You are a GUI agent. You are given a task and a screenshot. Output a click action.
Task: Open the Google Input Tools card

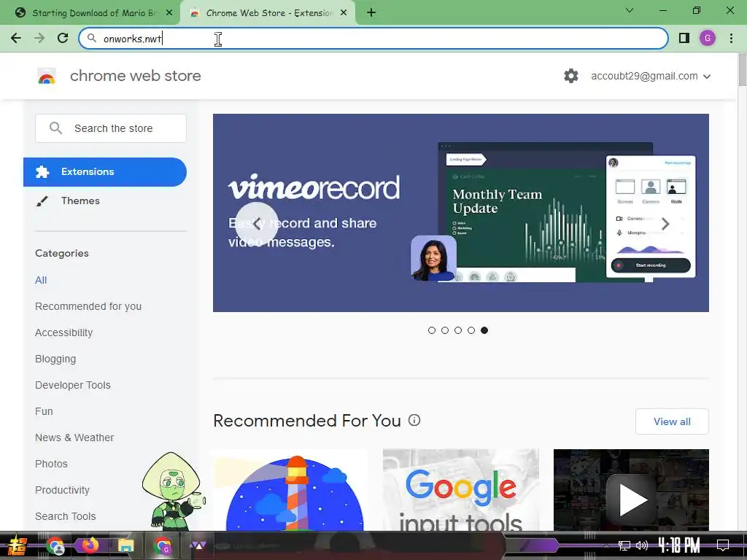click(x=461, y=490)
